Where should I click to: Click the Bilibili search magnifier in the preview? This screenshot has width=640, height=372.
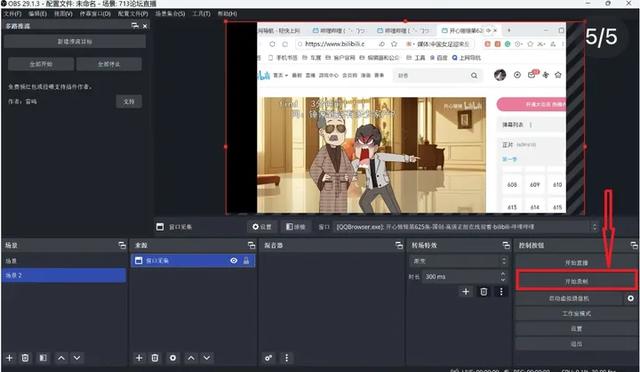click(x=474, y=76)
